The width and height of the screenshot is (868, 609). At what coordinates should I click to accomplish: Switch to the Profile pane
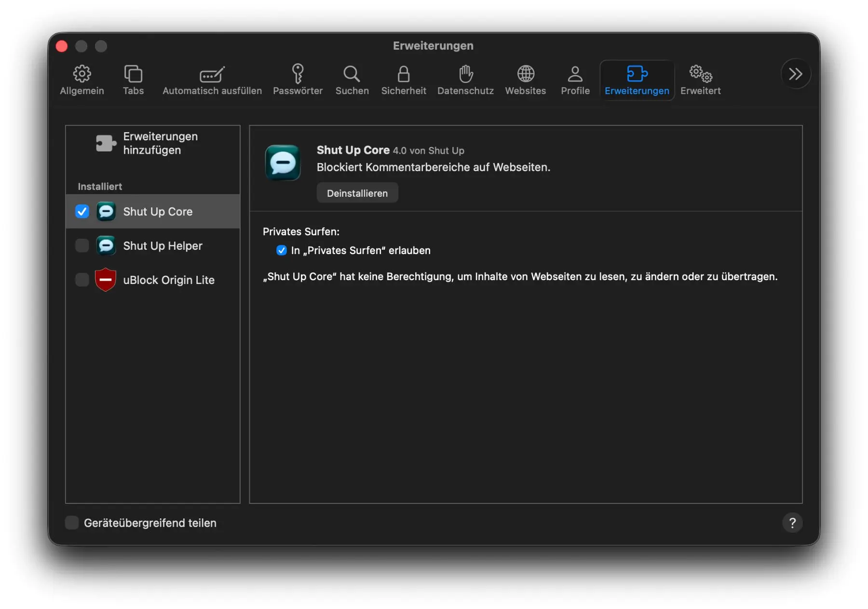[575, 80]
